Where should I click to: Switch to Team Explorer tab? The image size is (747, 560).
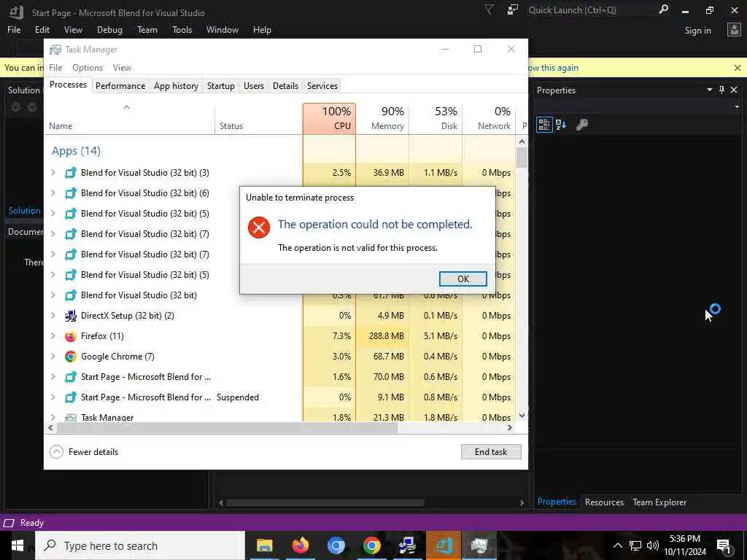click(659, 502)
